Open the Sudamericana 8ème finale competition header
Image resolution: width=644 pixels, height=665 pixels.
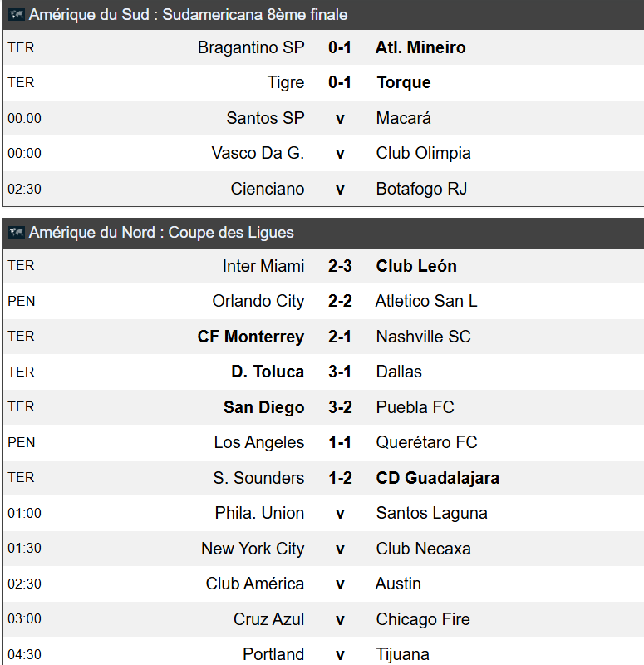pyautogui.click(x=323, y=15)
